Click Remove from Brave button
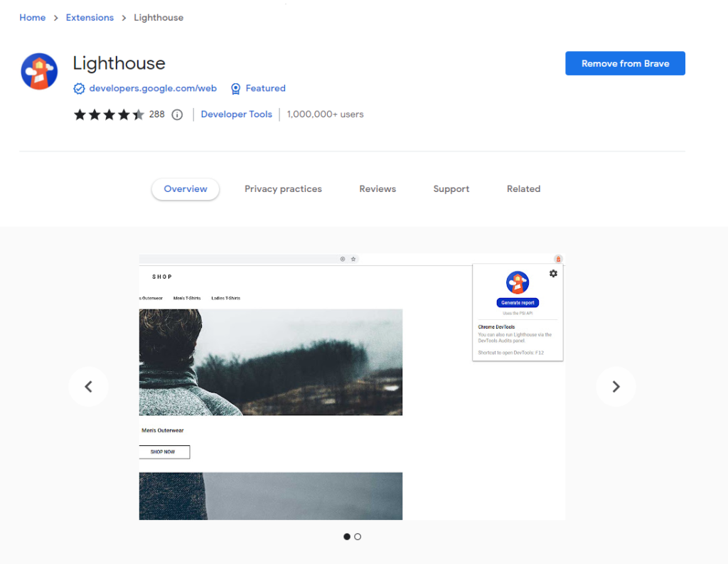This screenshot has height=564, width=728. [625, 63]
